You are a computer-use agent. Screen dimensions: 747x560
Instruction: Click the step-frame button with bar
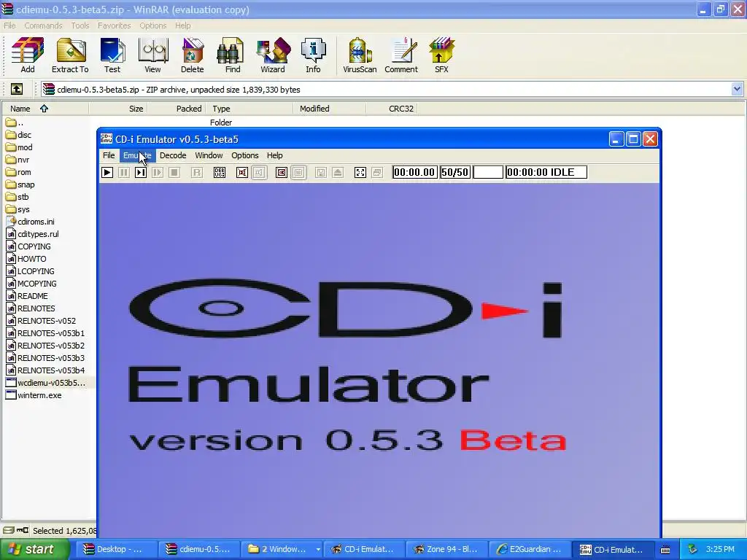point(141,172)
